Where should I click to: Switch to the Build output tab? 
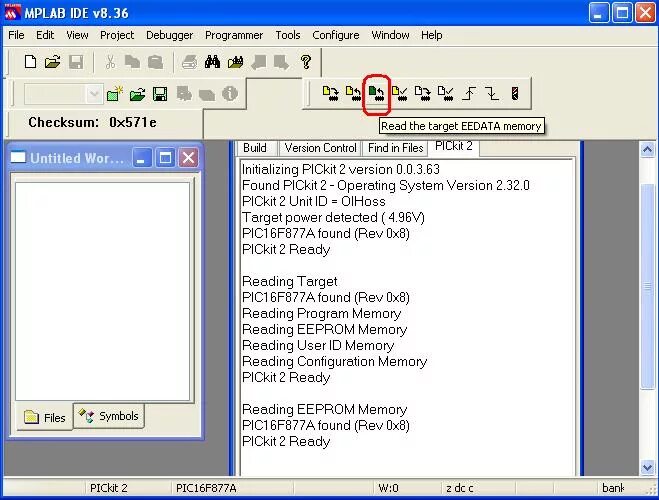pos(255,148)
